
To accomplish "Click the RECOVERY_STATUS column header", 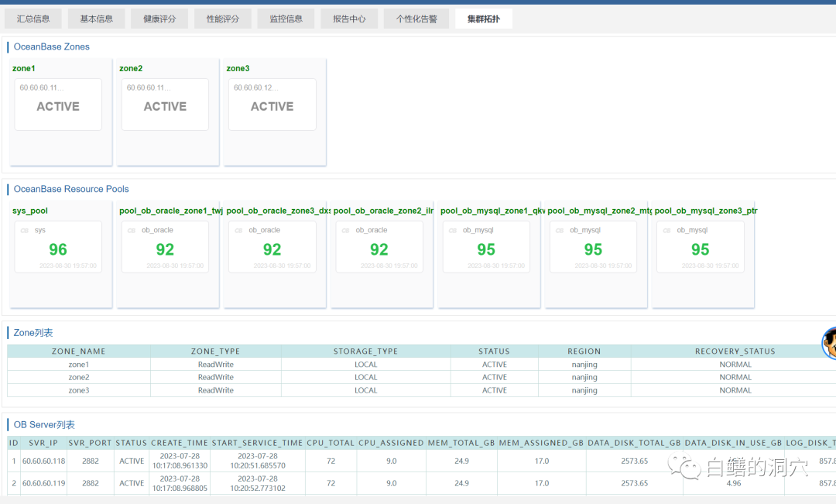I will point(735,351).
